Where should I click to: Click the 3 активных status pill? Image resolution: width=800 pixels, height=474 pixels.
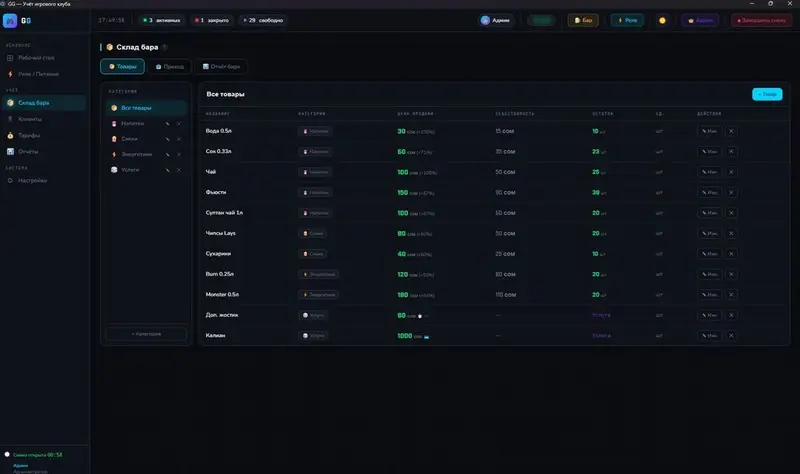161,20
